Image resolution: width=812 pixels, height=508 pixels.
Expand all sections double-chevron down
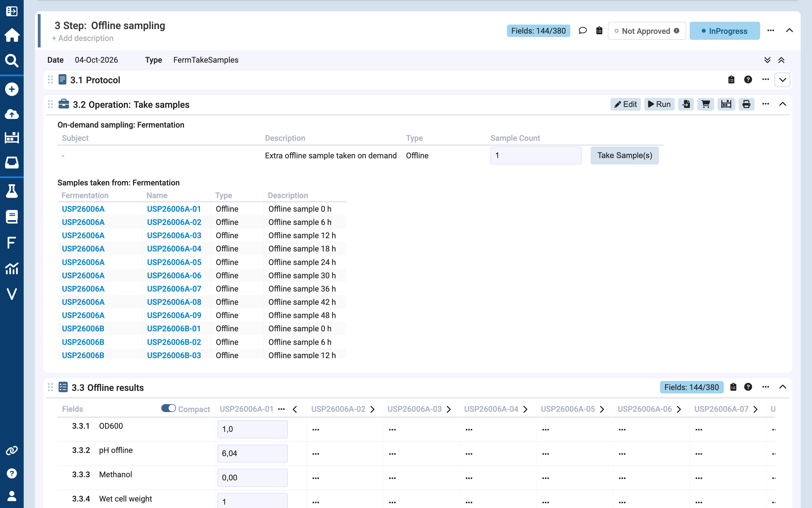(x=767, y=60)
